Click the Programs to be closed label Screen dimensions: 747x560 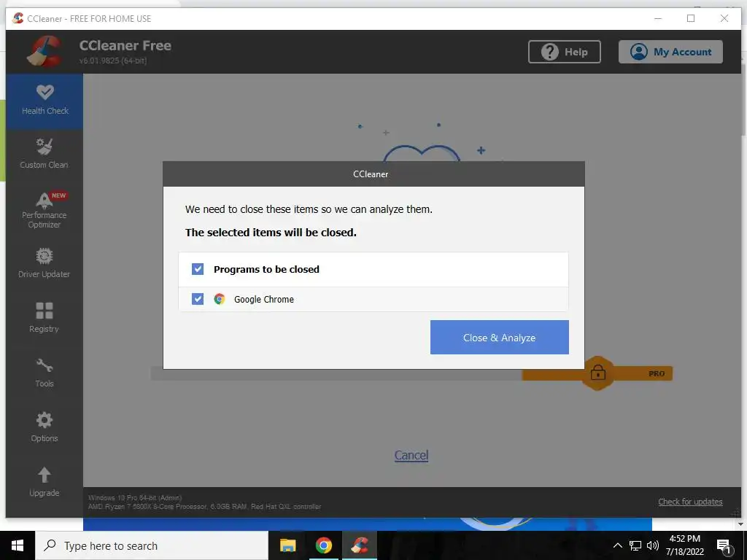click(266, 270)
